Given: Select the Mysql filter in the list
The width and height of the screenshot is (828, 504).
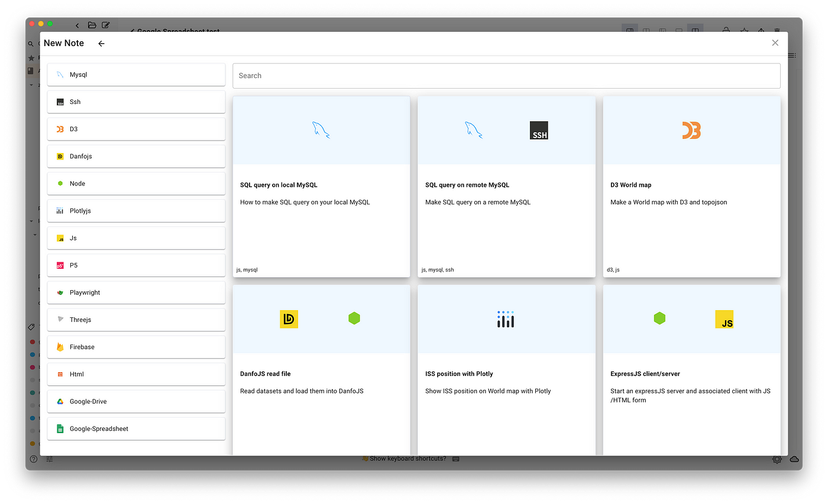Looking at the screenshot, I should point(136,75).
